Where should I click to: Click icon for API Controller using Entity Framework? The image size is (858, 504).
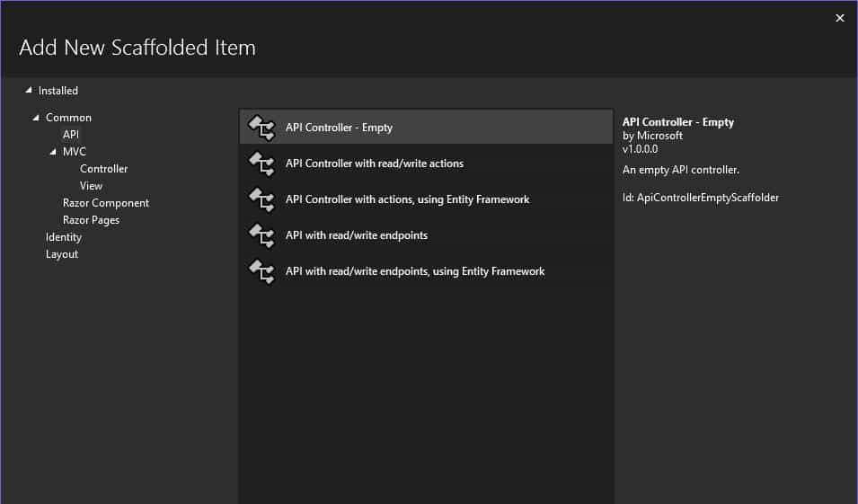[261, 199]
